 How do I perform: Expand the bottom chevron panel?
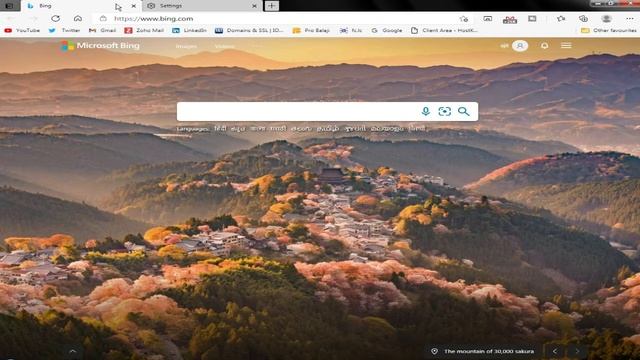pyautogui.click(x=73, y=351)
